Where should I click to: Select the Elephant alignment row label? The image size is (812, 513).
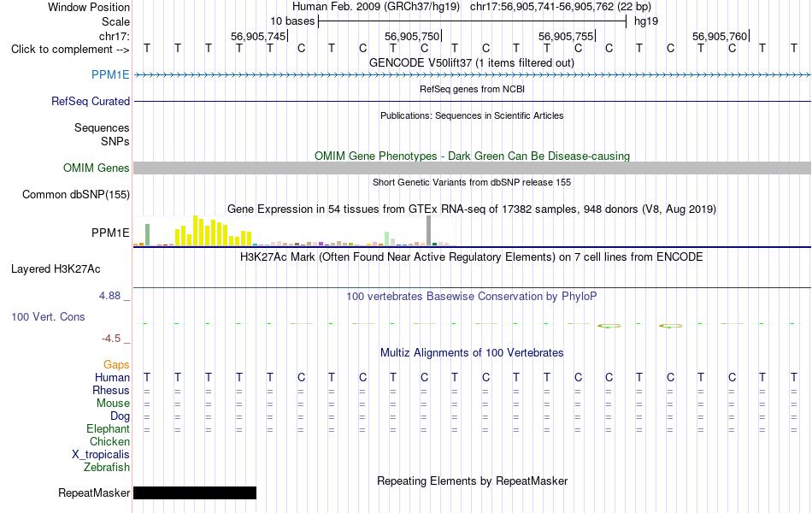pos(108,429)
